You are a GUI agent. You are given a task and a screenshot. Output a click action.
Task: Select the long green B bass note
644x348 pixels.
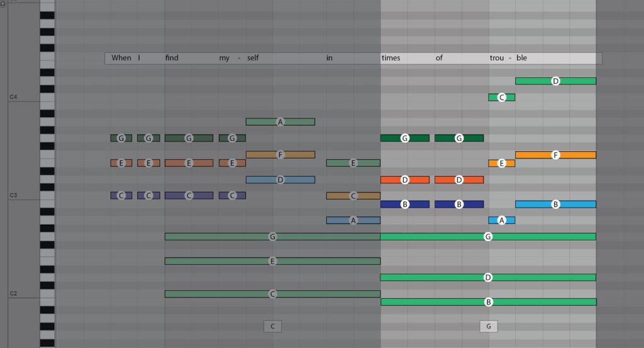[488, 302]
